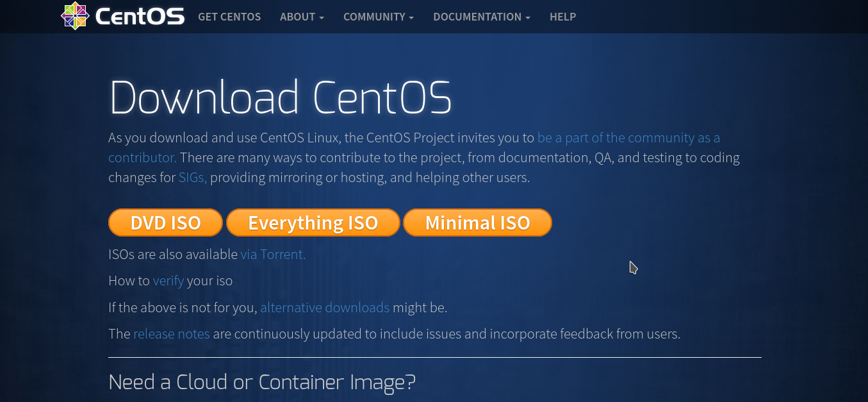This screenshot has width=868, height=402.
Task: Download the DVD ISO
Action: tap(165, 222)
